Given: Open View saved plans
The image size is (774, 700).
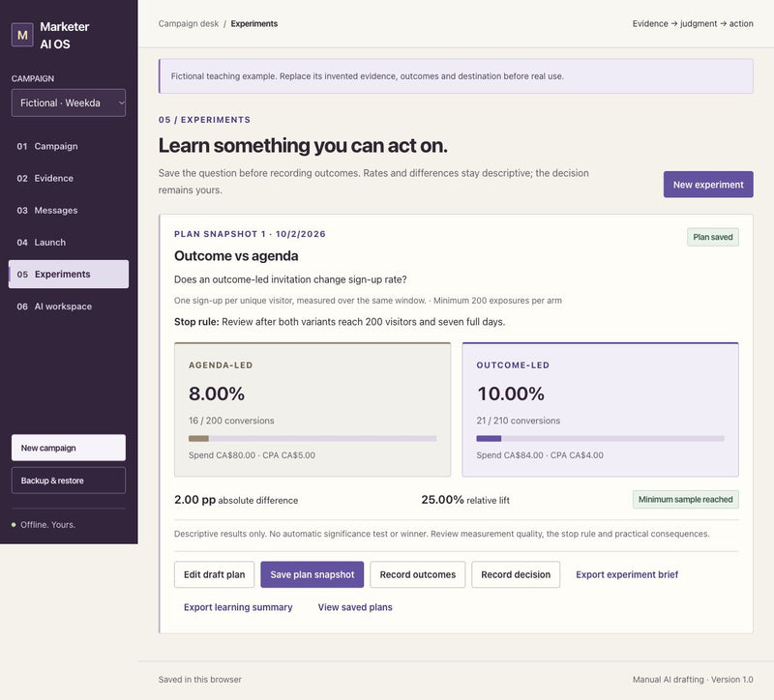Looking at the screenshot, I should pos(355,607).
